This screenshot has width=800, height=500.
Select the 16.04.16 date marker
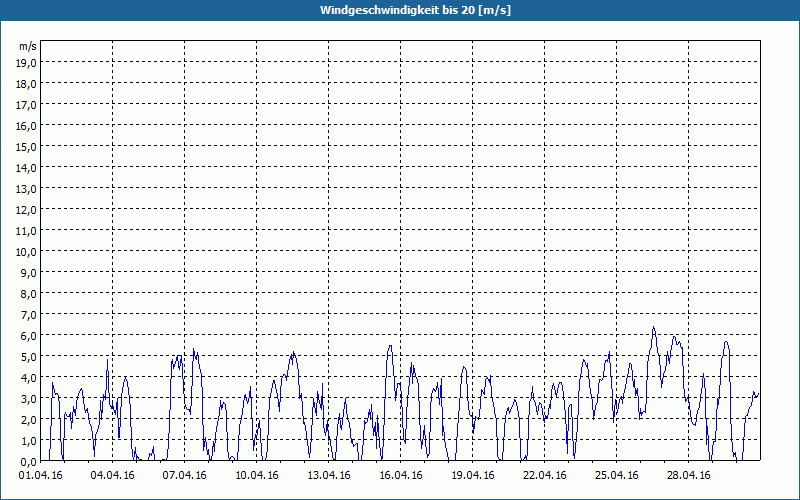click(x=401, y=476)
